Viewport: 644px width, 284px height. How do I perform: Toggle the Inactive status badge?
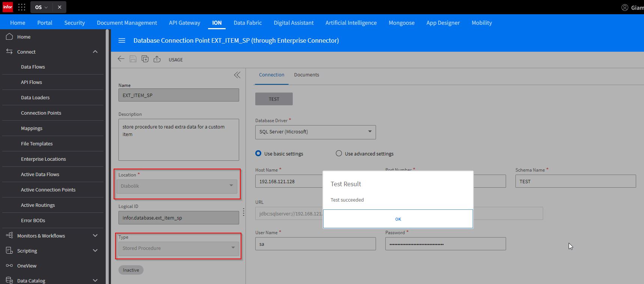tap(131, 270)
